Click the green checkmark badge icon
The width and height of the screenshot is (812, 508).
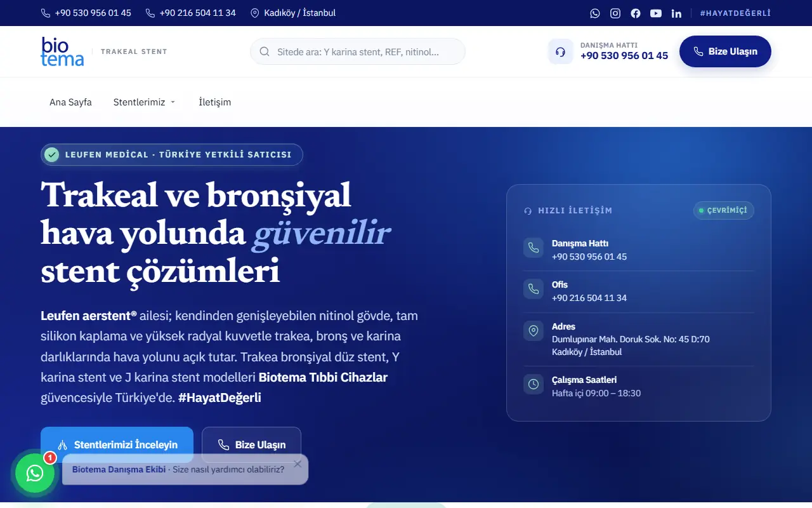[52, 154]
